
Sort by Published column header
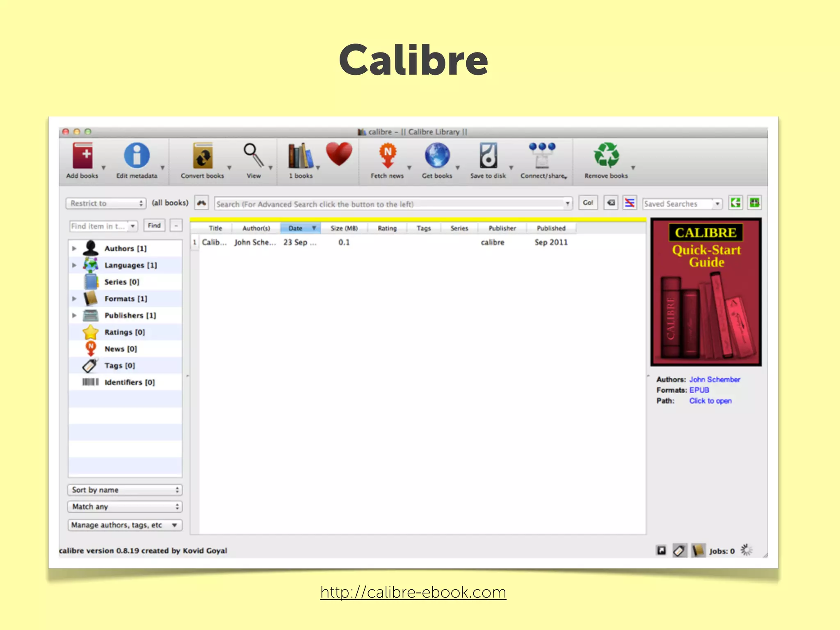(551, 228)
